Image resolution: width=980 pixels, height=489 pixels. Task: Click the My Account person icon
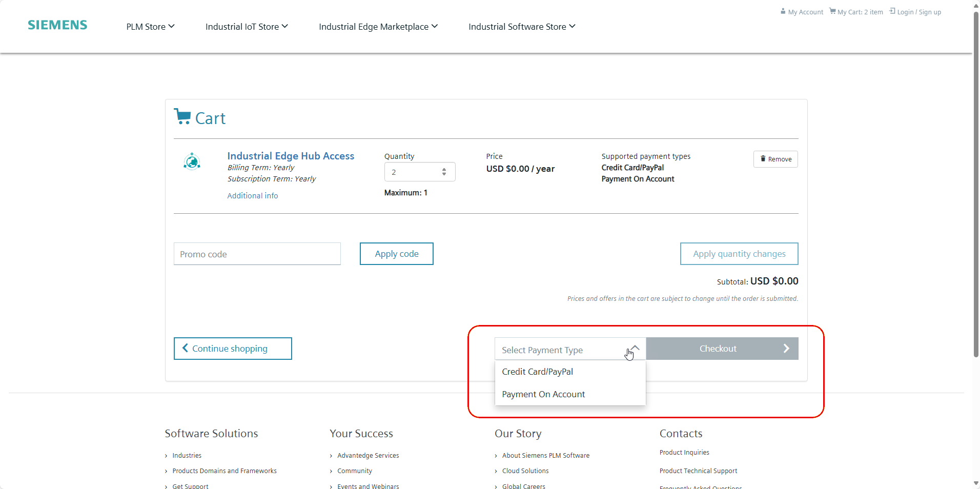point(783,11)
